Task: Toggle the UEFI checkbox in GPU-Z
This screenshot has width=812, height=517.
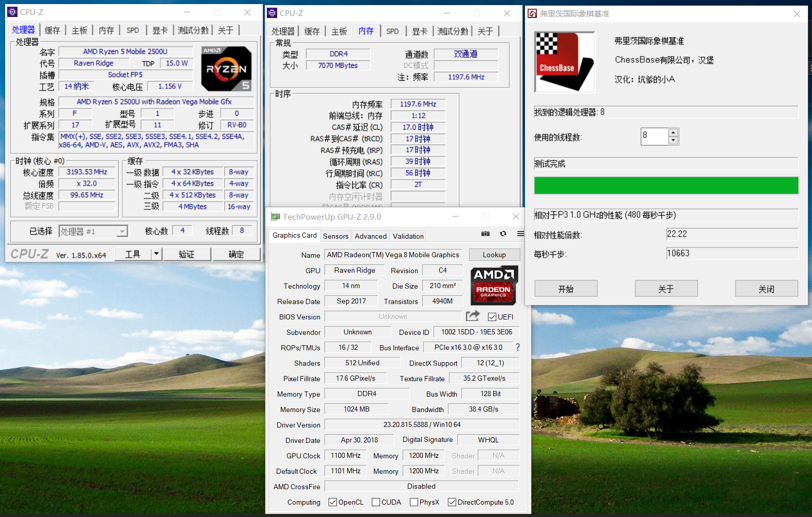Action: (492, 317)
